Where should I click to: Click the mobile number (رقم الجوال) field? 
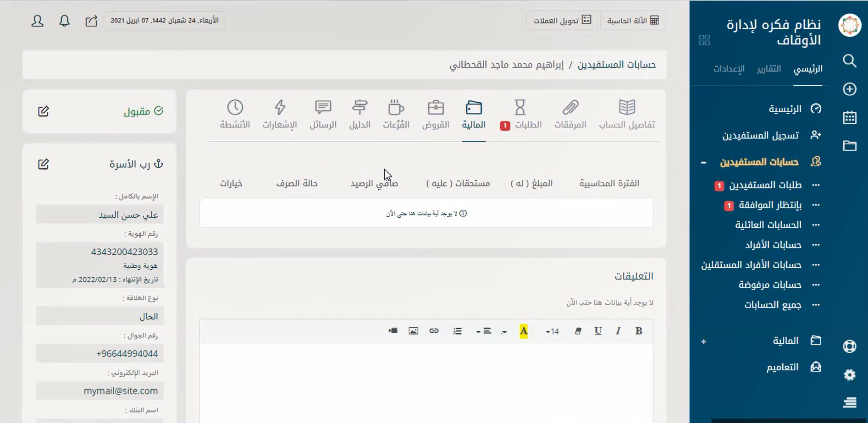click(100, 353)
